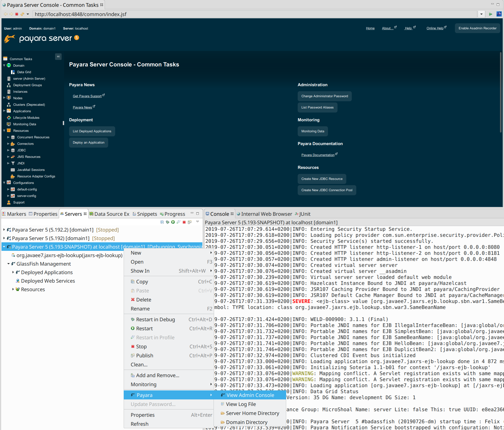The height and width of the screenshot is (430, 504).
Task: Choose Properties from the context menu
Action: (x=169, y=415)
